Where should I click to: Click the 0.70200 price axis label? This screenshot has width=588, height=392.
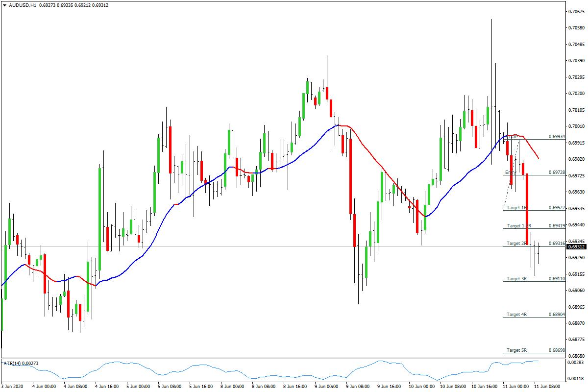(x=577, y=93)
